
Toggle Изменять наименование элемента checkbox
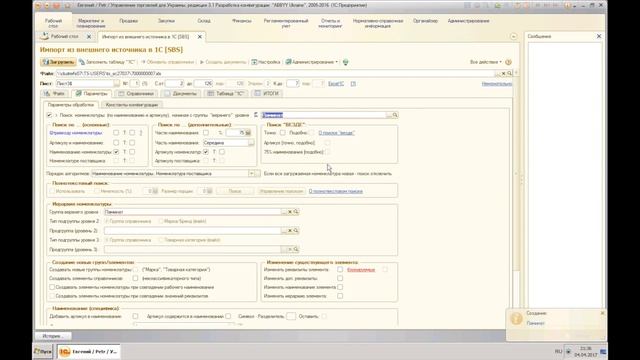pos(340,287)
